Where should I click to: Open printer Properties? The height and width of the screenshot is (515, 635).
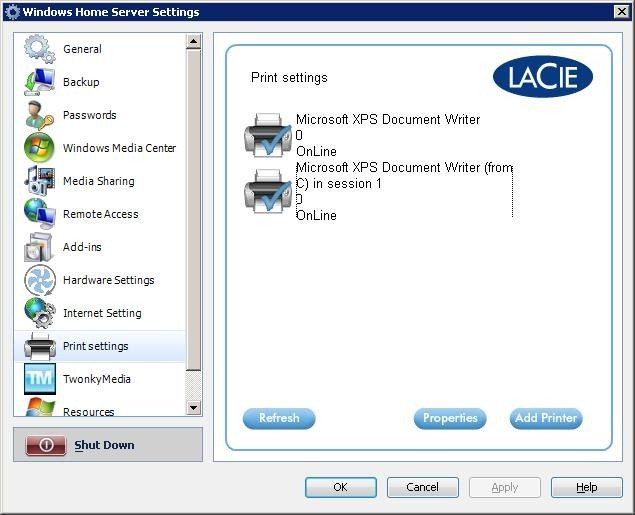pyautogui.click(x=450, y=418)
